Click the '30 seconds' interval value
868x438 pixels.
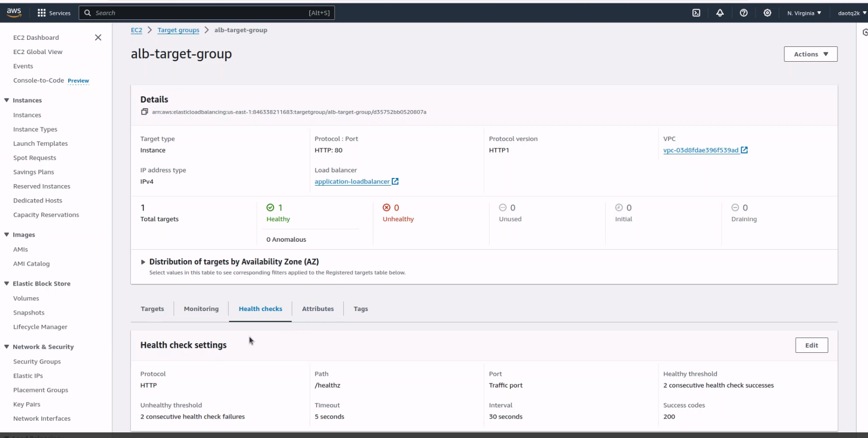point(506,417)
